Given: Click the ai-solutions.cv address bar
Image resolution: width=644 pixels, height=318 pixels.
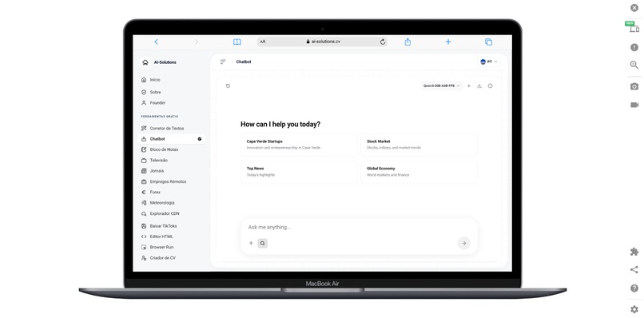Looking at the screenshot, I should pos(323,42).
